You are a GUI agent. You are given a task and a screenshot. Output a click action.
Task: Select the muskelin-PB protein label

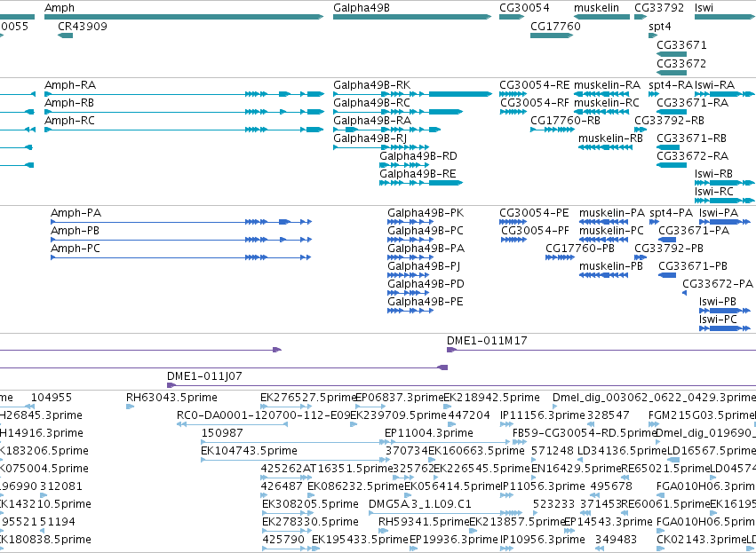(611, 266)
